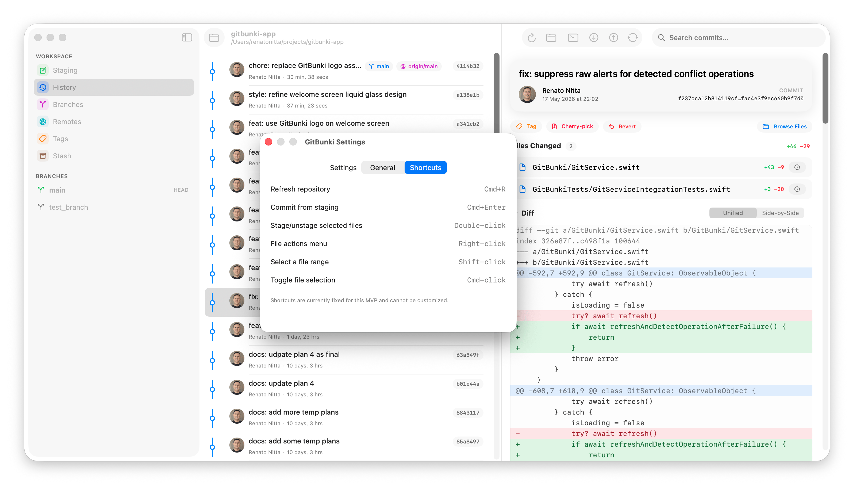The image size is (868, 490).
Task: Select the Shortcuts settings tab
Action: click(x=425, y=167)
